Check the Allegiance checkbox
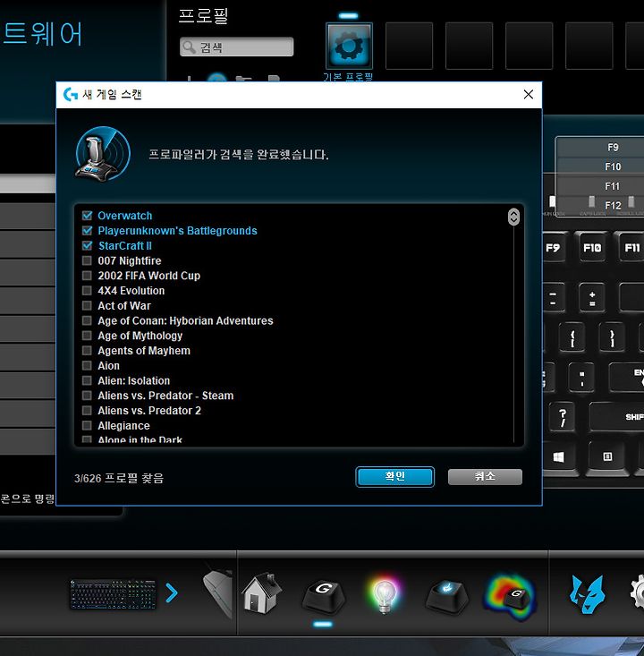This screenshot has height=656, width=644. (87, 425)
